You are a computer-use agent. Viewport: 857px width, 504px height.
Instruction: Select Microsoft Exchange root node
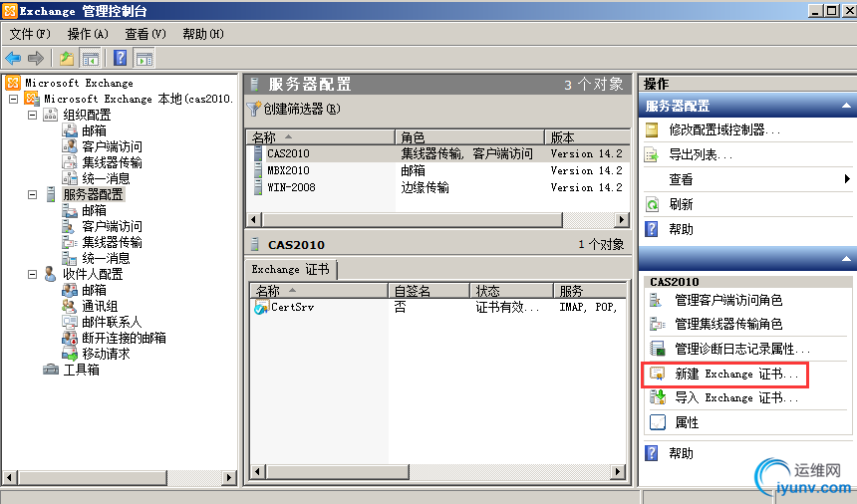78,83
